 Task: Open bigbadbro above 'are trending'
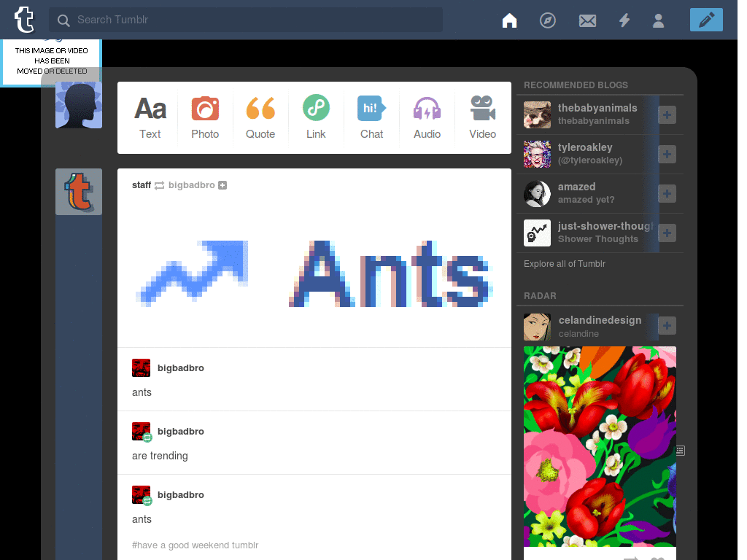(181, 431)
